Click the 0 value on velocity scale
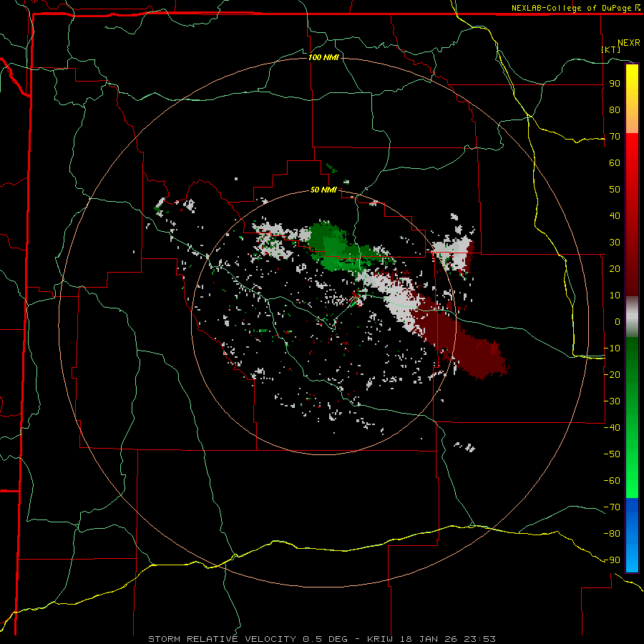Screen dimensions: 644x644 pos(618,321)
